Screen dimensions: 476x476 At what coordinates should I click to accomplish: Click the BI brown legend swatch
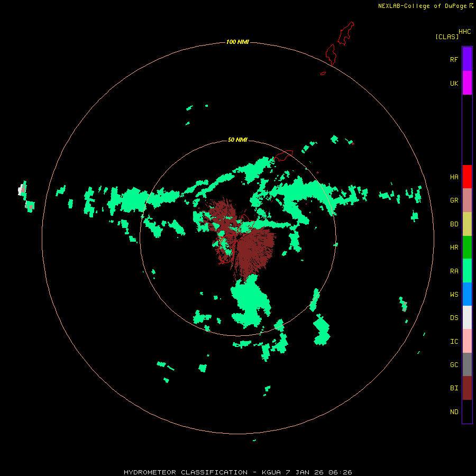click(467, 388)
